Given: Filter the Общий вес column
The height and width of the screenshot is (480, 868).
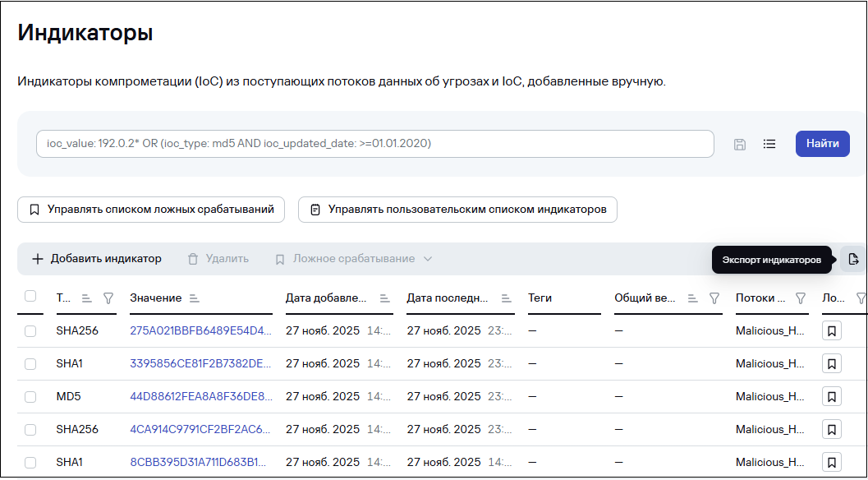Looking at the screenshot, I should pos(714,298).
